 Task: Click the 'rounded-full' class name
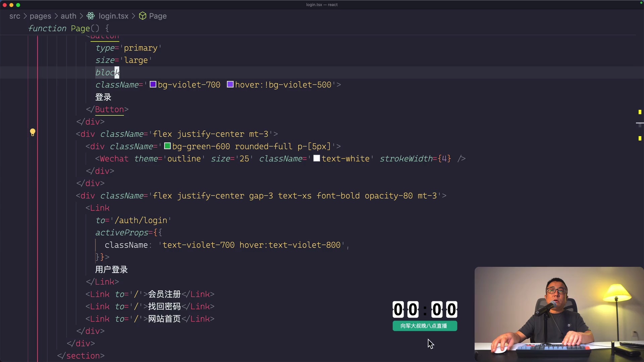pos(264,146)
